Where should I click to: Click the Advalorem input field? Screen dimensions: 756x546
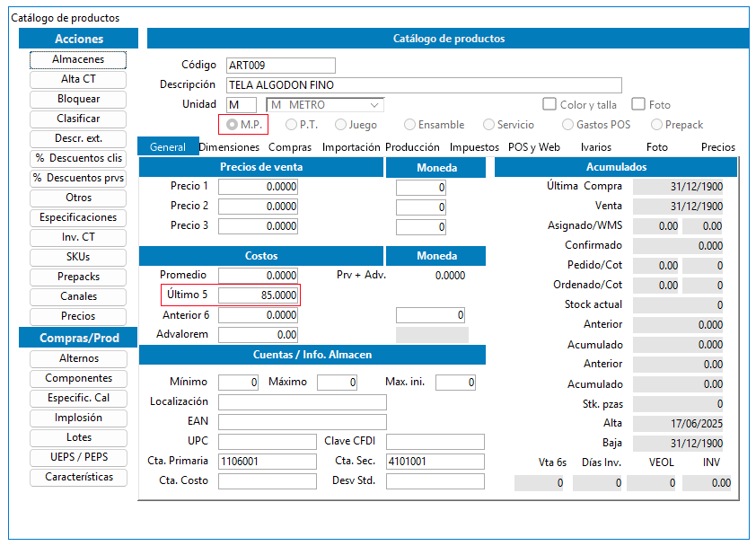[258, 335]
